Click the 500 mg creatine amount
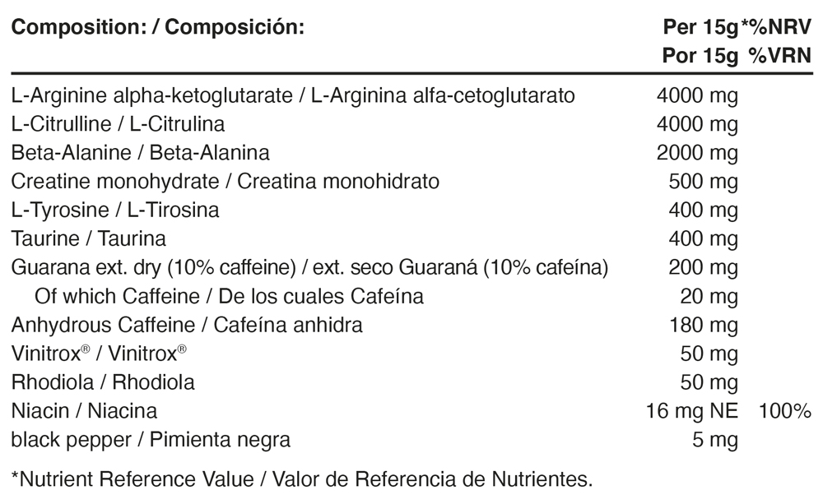 (x=704, y=181)
